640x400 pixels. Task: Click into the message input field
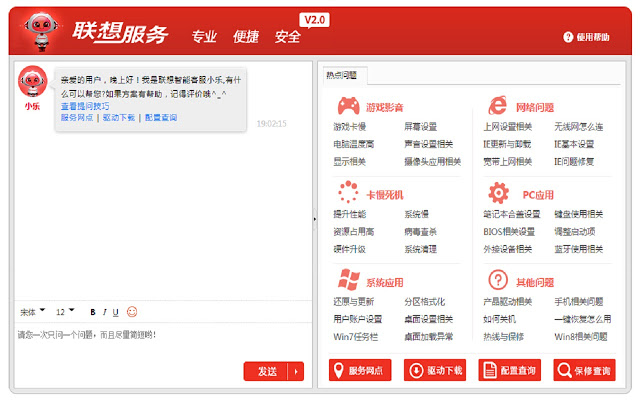[163, 341]
